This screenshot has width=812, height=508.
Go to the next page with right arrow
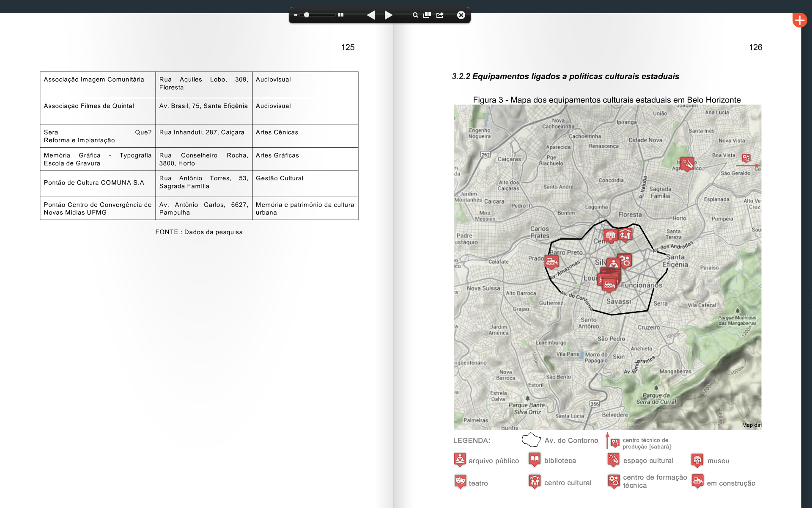click(x=388, y=15)
